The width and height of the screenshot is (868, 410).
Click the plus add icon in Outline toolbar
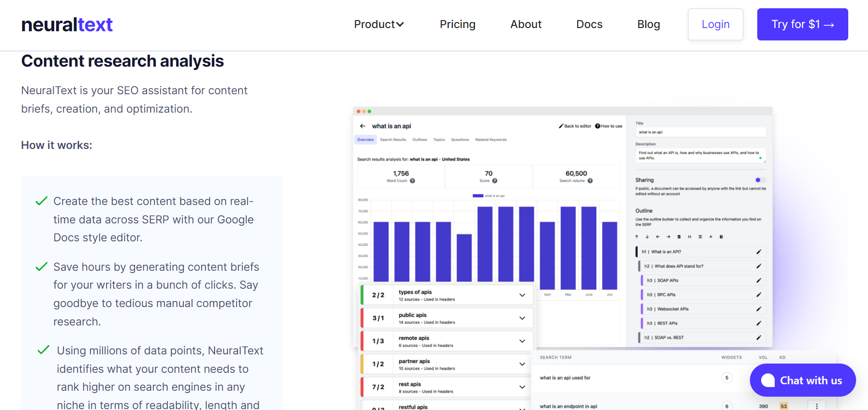pyautogui.click(x=710, y=237)
